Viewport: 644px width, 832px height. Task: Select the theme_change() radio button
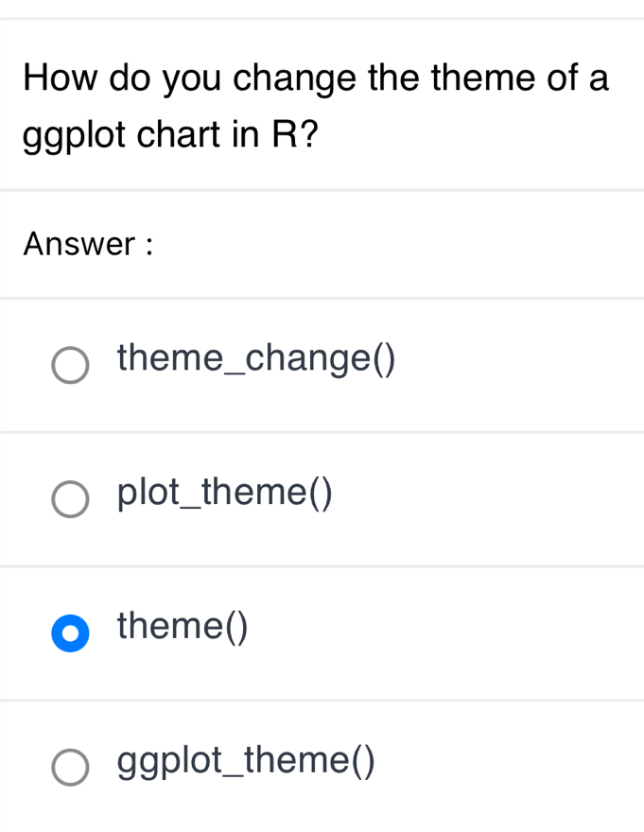(71, 366)
